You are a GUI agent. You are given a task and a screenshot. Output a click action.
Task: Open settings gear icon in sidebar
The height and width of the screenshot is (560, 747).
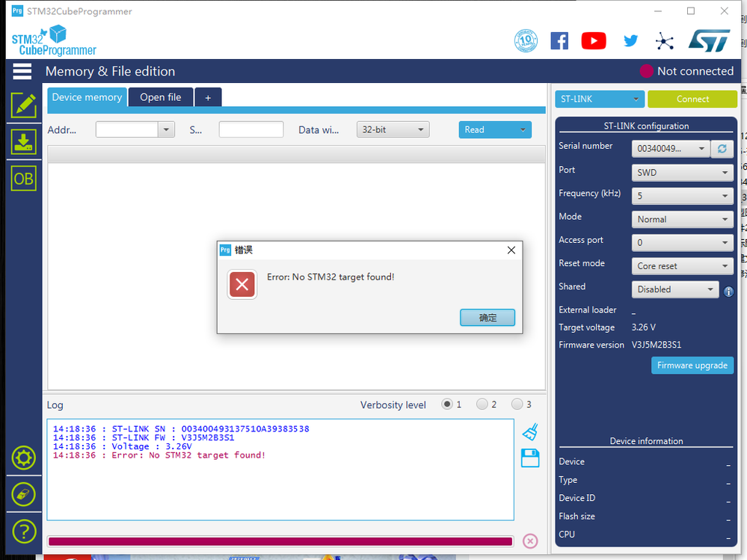pyautogui.click(x=24, y=458)
